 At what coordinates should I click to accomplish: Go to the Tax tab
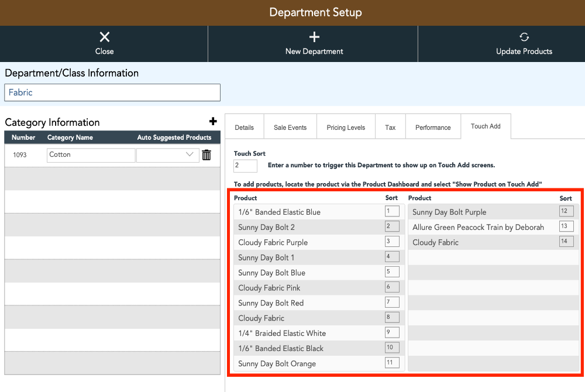click(x=390, y=127)
